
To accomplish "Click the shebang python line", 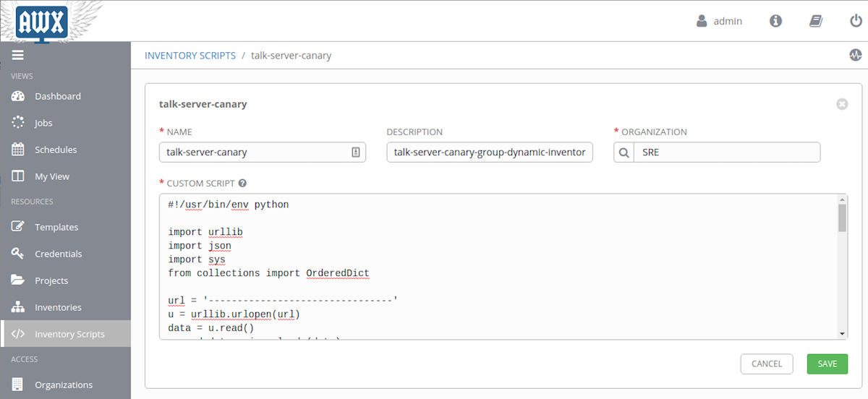I will [x=229, y=205].
